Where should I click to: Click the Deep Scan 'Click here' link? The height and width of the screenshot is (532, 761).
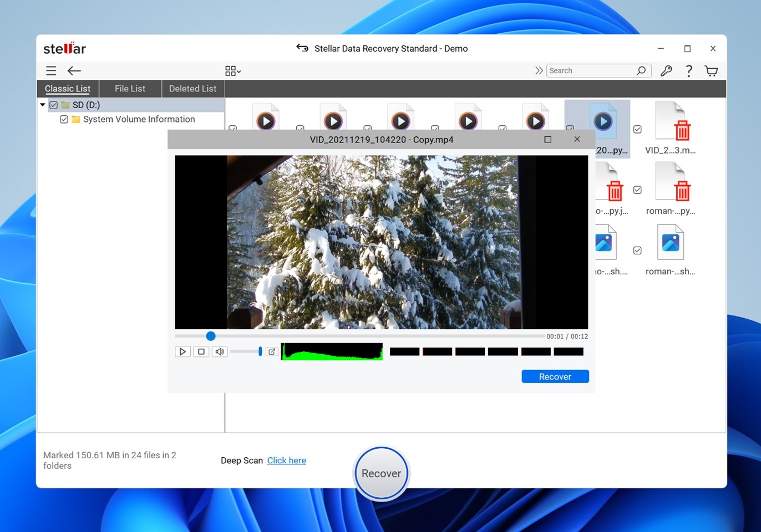tap(286, 461)
